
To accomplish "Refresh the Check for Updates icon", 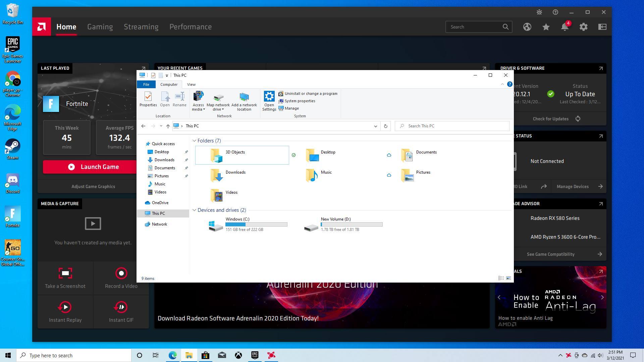I will [578, 119].
